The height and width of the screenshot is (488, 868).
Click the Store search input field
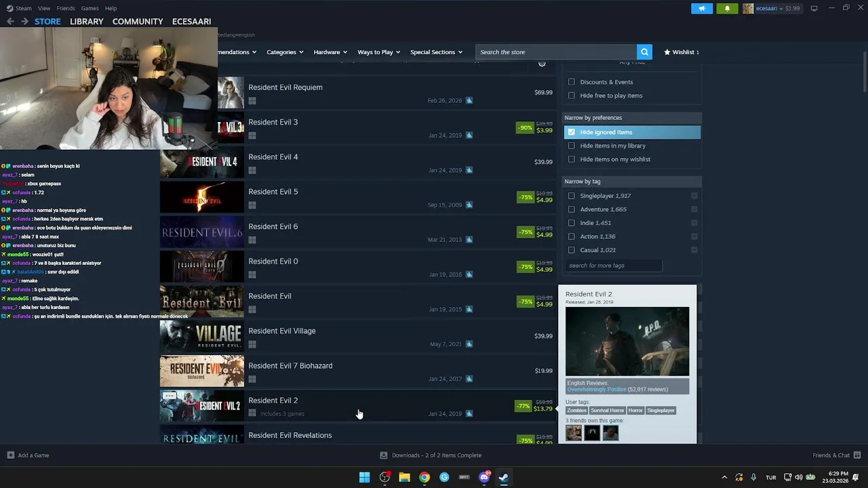[x=556, y=52]
